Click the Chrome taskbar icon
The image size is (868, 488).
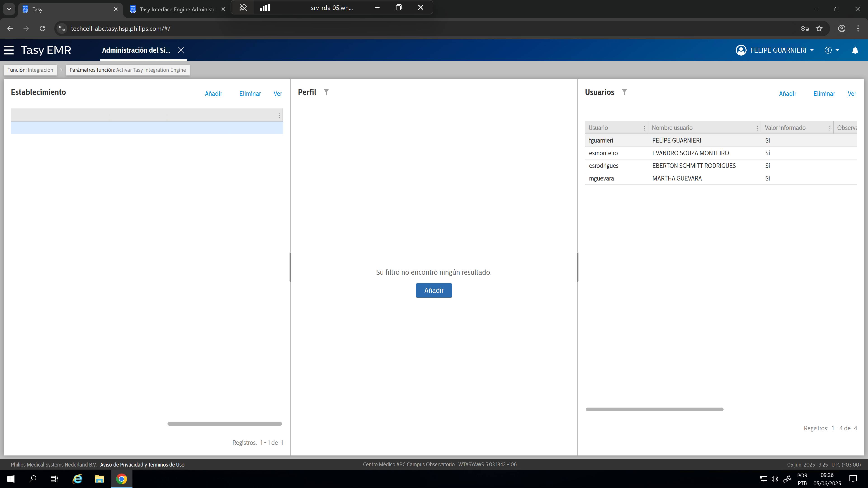122,479
